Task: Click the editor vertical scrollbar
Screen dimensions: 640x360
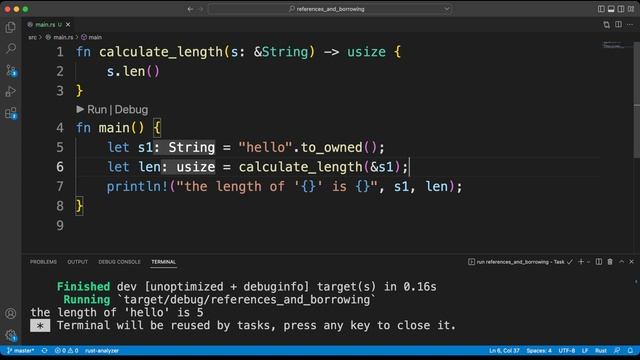Action: tap(636, 100)
